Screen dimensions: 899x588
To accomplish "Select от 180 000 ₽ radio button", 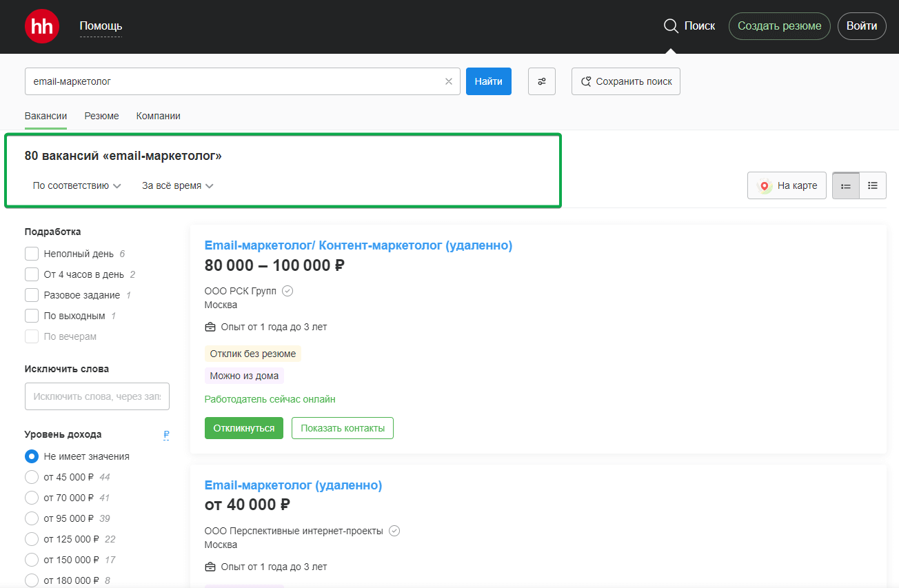I will coord(32,580).
